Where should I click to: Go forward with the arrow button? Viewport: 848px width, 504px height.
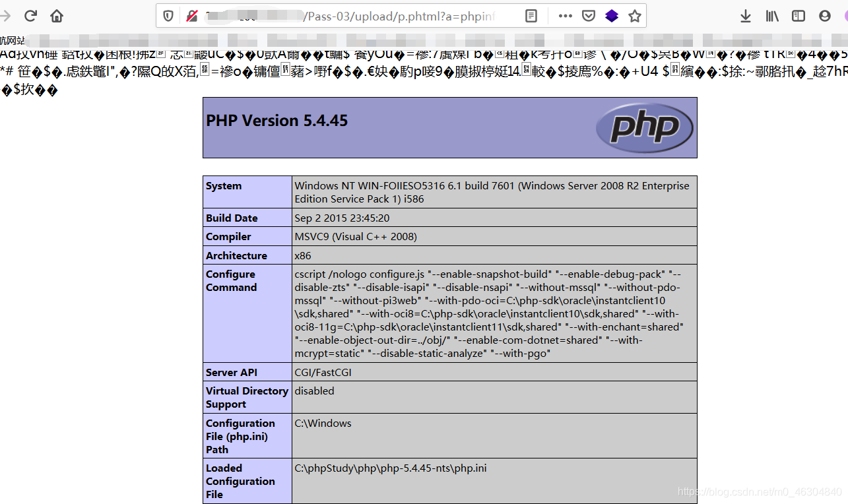coord(5,16)
